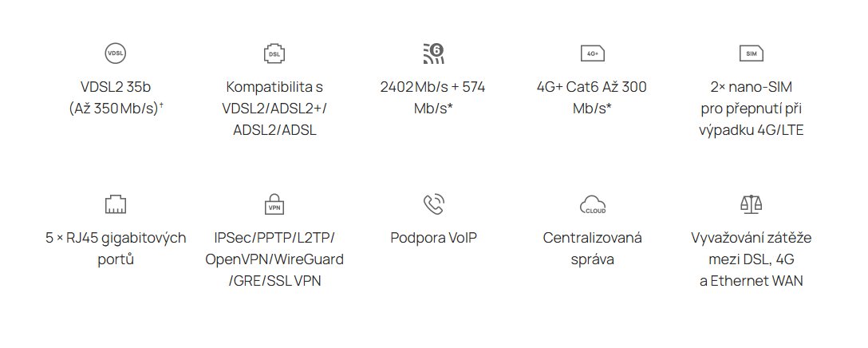Image resolution: width=868 pixels, height=348 pixels.
Task: Click the VPN padlock icon
Action: click(x=274, y=204)
